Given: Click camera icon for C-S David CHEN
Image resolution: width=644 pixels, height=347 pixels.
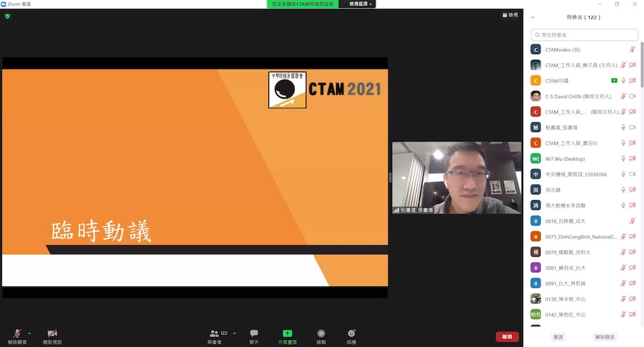Looking at the screenshot, I should pos(632,97).
